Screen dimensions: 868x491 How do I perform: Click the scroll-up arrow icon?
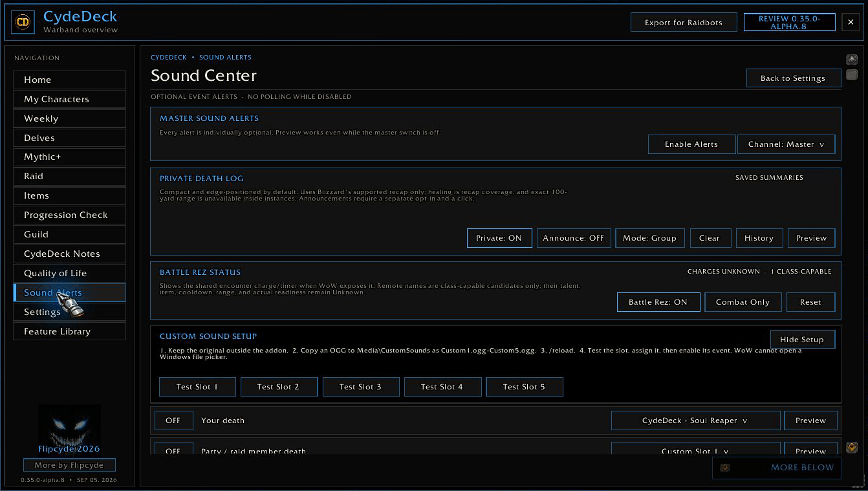coord(852,60)
